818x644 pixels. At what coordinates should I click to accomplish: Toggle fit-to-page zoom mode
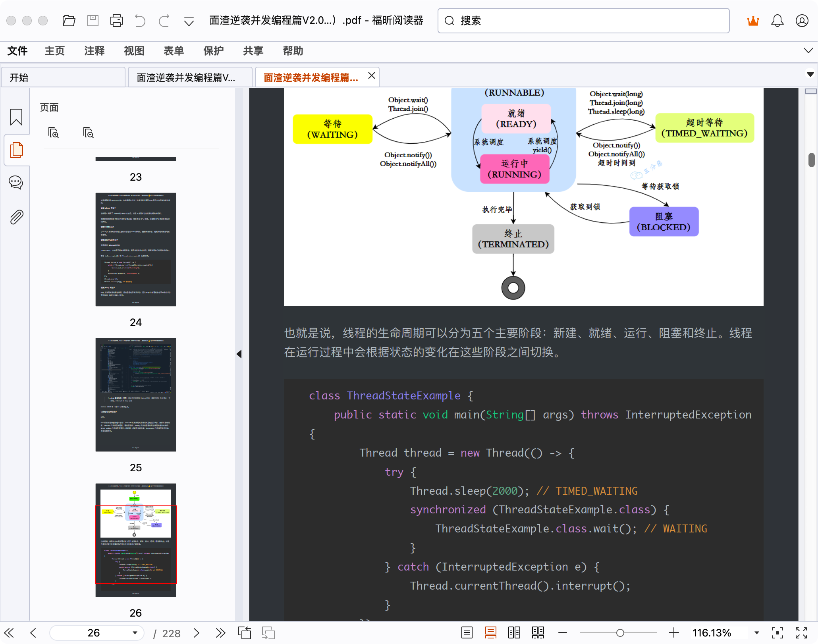[777, 632]
